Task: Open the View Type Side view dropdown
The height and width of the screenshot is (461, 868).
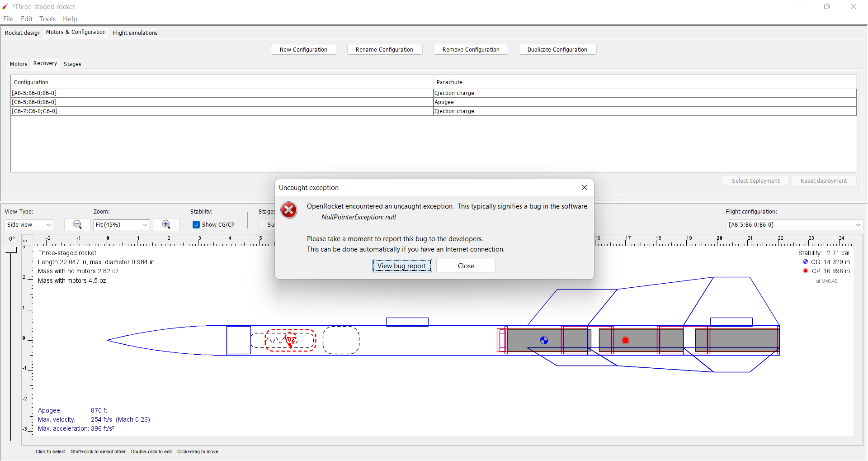Action: coord(29,225)
